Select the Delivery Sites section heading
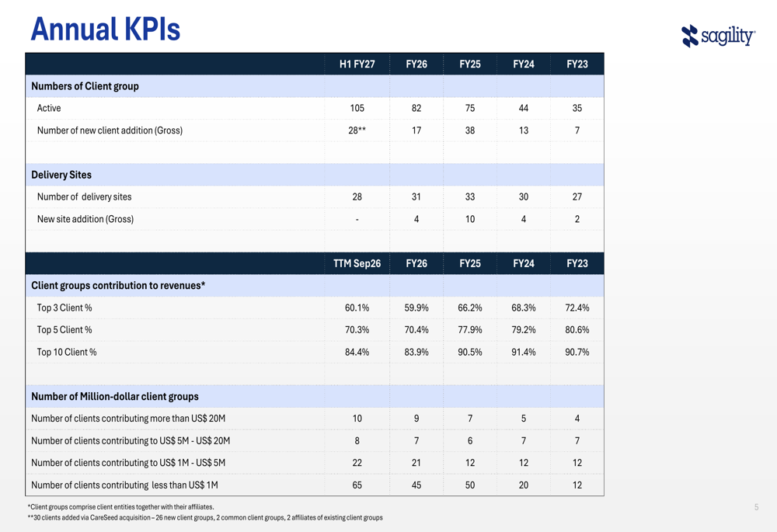This screenshot has width=777, height=532. [61, 175]
